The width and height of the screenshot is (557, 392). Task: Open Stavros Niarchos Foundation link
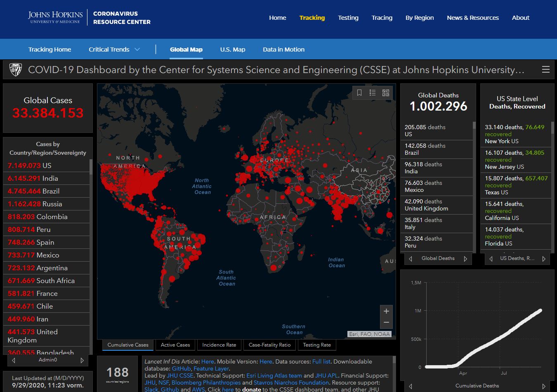[x=291, y=383]
